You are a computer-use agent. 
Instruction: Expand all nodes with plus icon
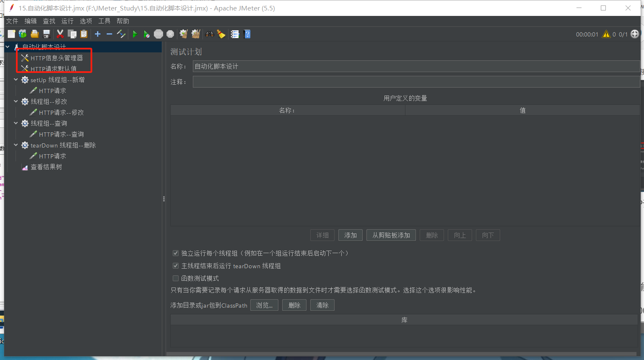point(98,34)
